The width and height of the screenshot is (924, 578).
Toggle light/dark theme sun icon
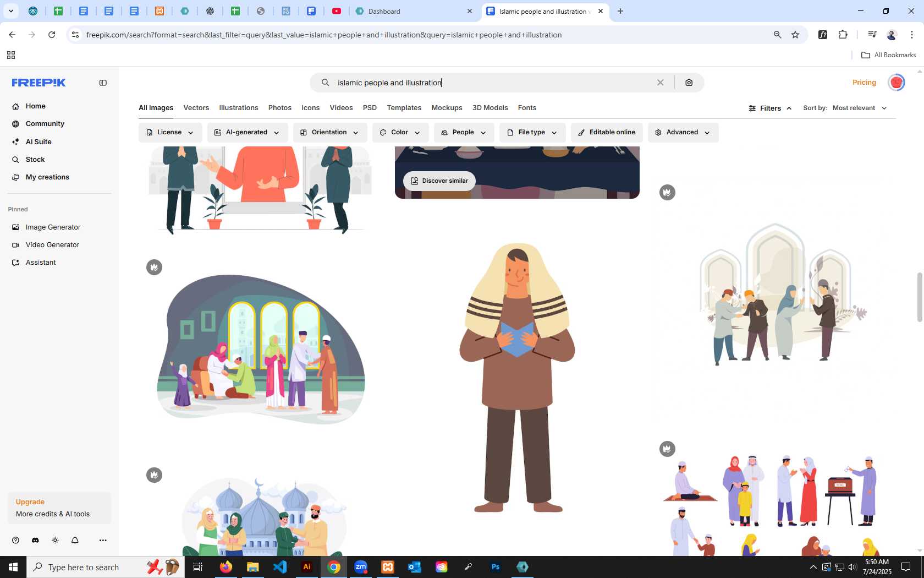(55, 540)
